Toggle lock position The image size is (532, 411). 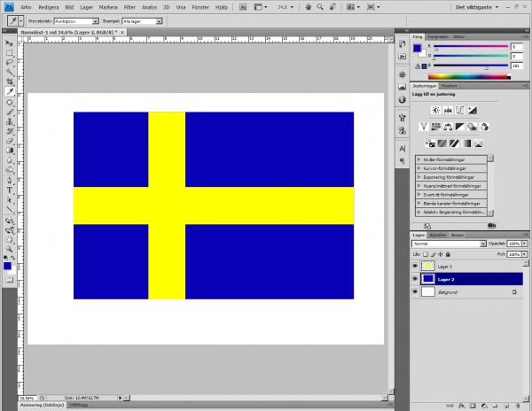441,254
